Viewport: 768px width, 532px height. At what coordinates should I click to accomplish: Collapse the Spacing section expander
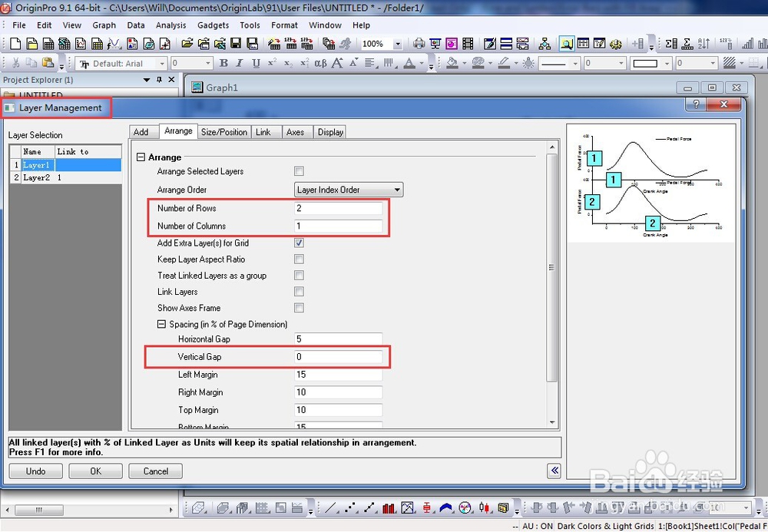tap(161, 324)
